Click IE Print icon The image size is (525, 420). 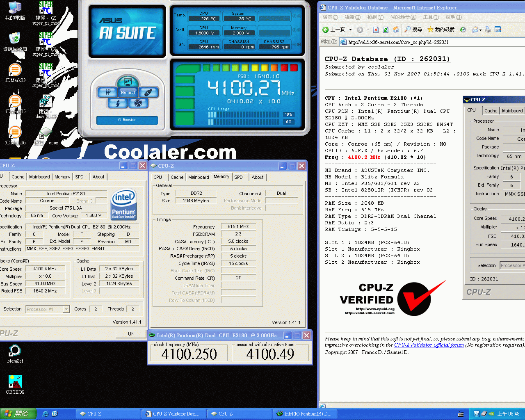tap(488, 30)
